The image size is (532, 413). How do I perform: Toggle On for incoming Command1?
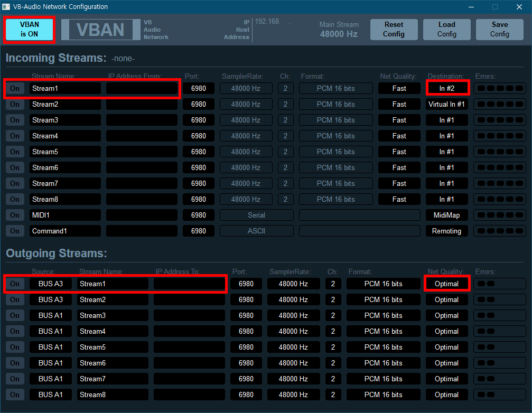click(x=15, y=231)
